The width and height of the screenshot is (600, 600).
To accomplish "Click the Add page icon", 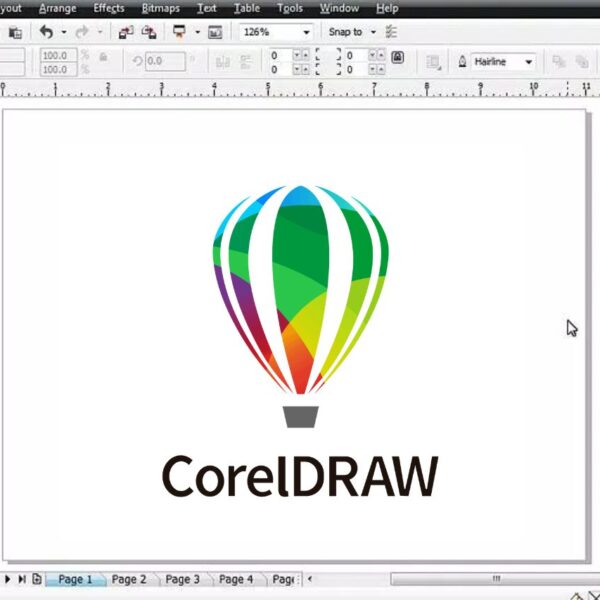I will 37,579.
